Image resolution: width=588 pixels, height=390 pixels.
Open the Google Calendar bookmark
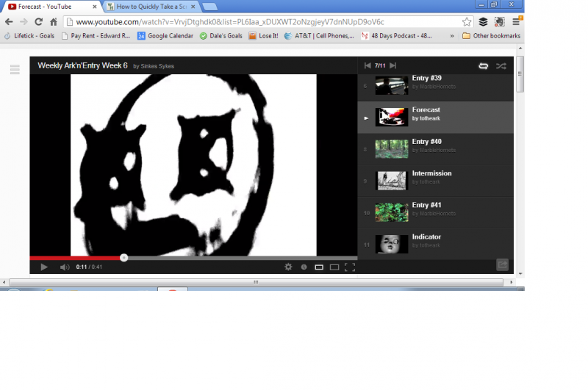165,35
